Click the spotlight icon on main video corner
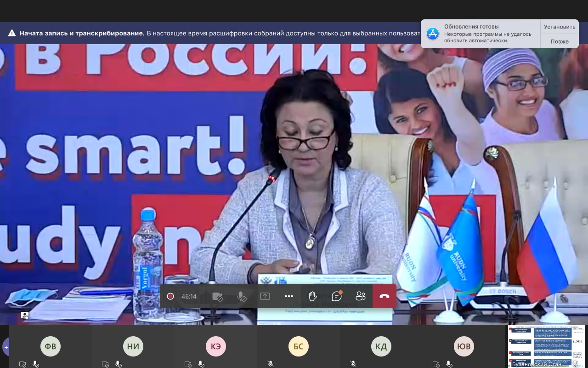Viewport: 588px width, 368px height. (25, 315)
